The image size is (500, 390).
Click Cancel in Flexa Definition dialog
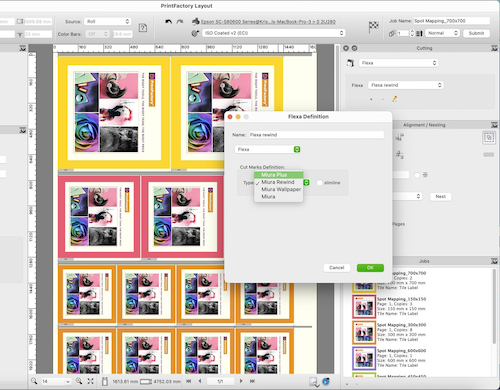(337, 268)
